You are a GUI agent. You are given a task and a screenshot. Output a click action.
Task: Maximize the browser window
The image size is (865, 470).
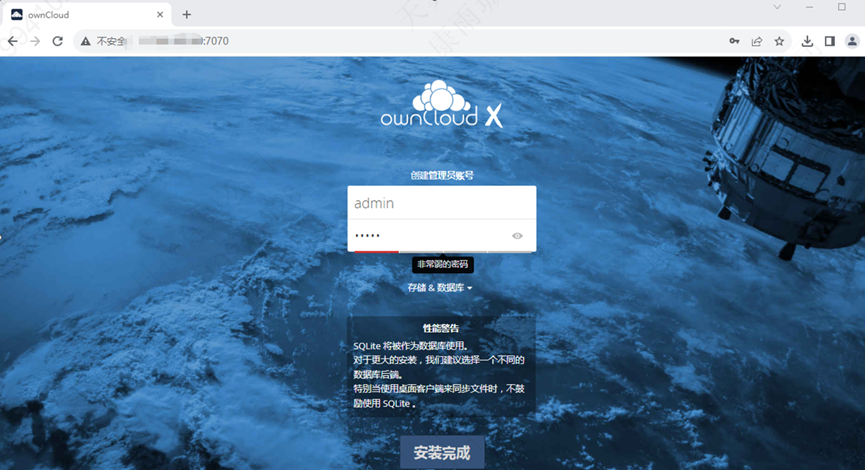click(x=841, y=7)
